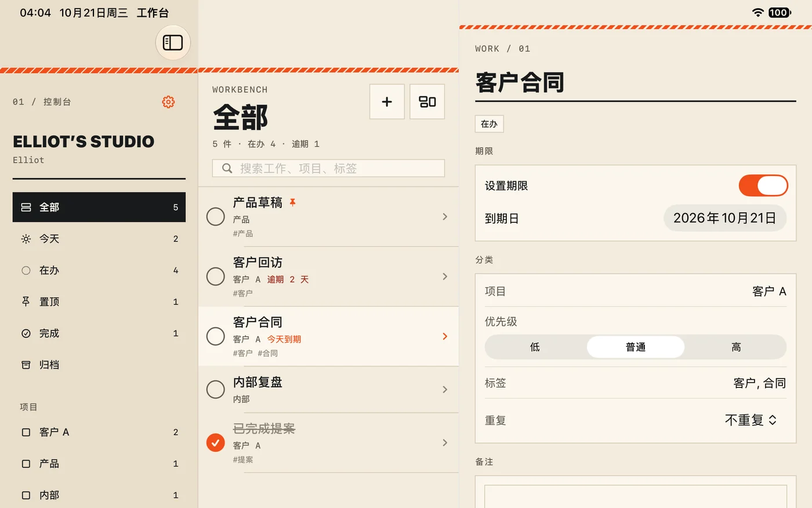Click the #合同 tag on 客户合同
Viewport: 812px width, 508px height.
tap(268, 353)
